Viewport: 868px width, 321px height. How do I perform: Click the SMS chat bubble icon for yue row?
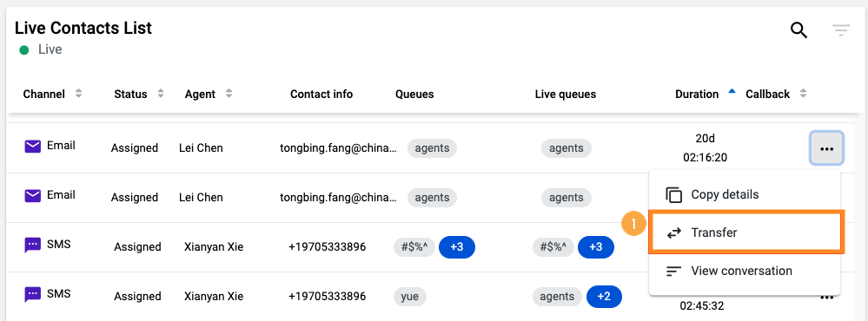pos(33,294)
